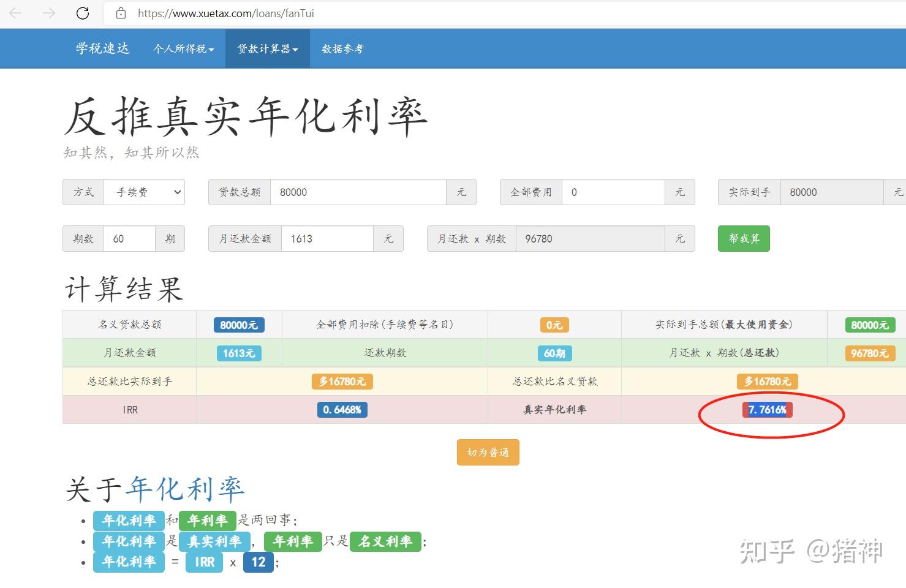Image resolution: width=906 pixels, height=588 pixels.
Task: Click the 贷款总额 input field
Action: (358, 192)
